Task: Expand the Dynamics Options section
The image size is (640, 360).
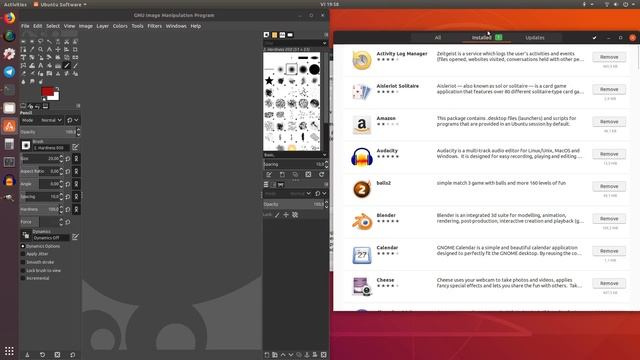Action: pyautogui.click(x=23, y=246)
